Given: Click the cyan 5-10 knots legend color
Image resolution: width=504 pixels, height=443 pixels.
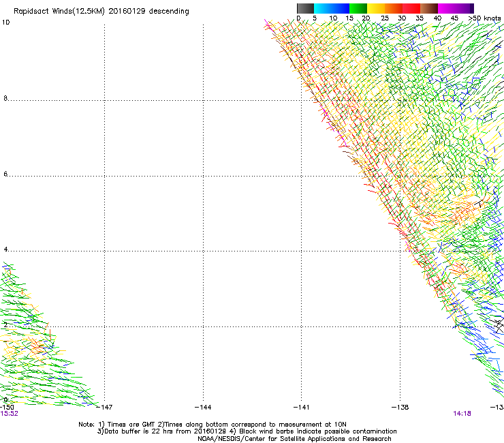Looking at the screenshot, I should click(x=323, y=8).
